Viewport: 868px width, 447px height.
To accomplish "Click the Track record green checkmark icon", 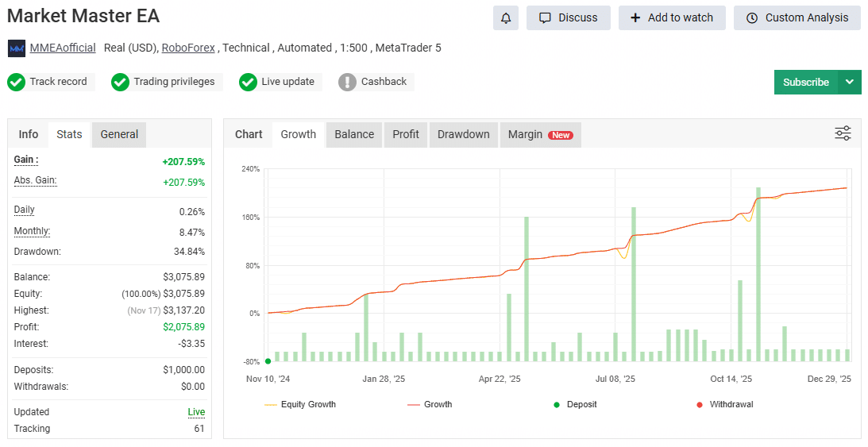I will 16,82.
